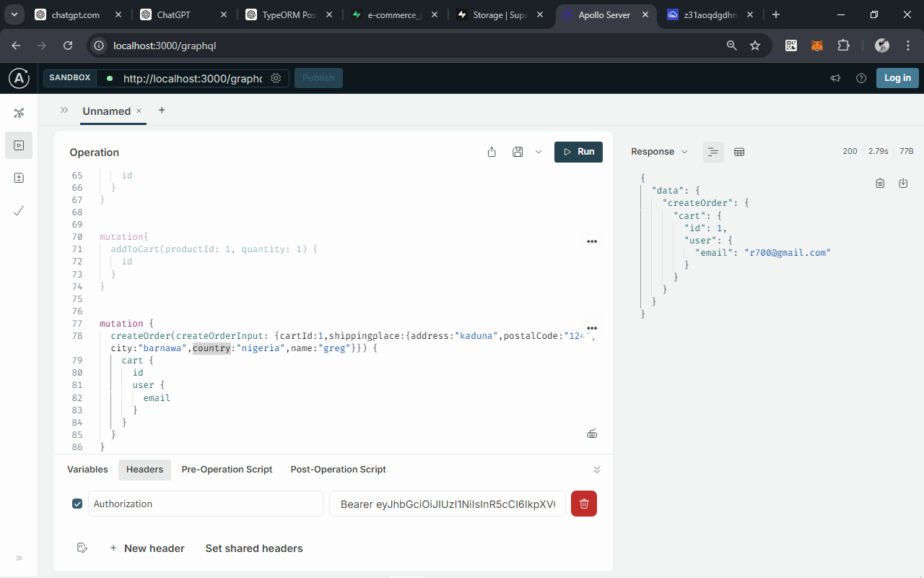Share the current operation via share icon
Screen dimensions: 924x578
(x=492, y=152)
